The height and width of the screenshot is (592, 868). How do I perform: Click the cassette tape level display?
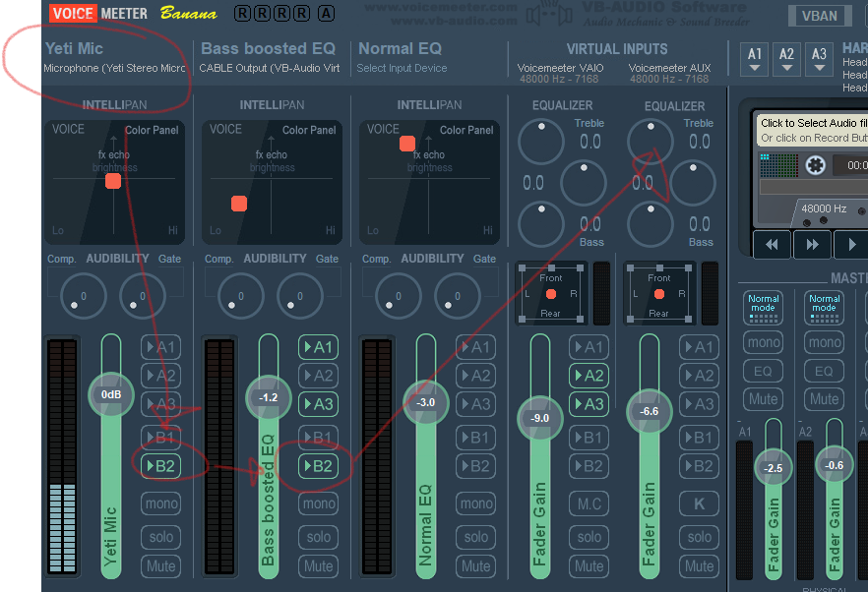[x=778, y=165]
